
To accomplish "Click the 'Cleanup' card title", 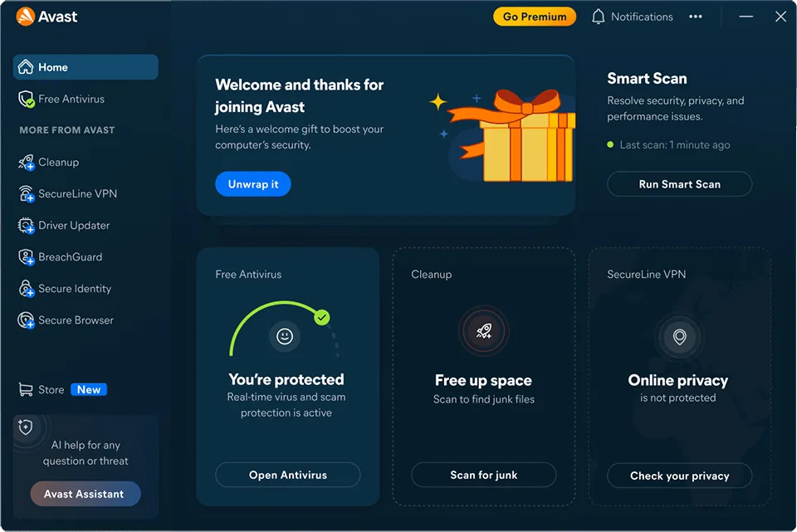I will (431, 275).
